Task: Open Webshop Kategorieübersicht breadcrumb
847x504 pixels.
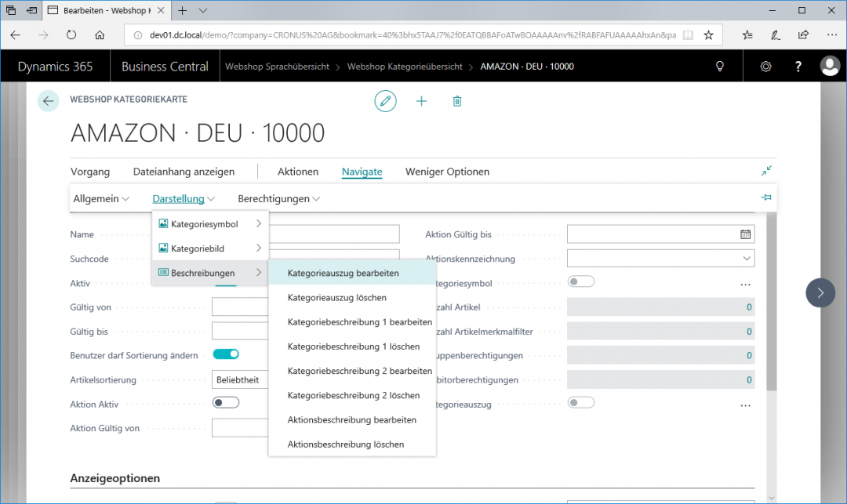Action: 405,67
